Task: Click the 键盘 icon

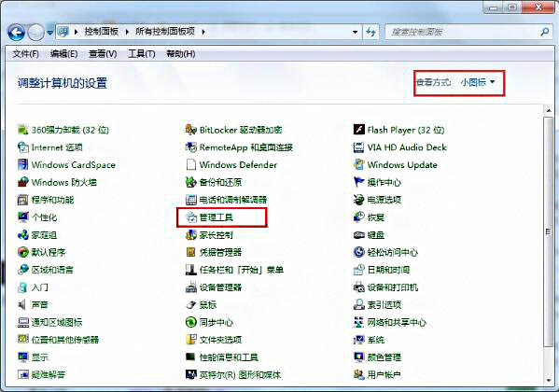Action: tap(358, 234)
